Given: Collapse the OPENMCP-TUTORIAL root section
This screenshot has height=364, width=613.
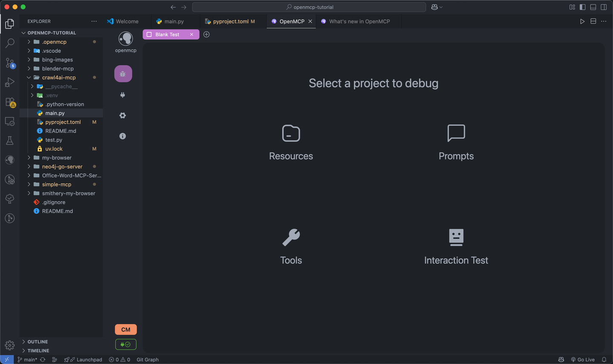Looking at the screenshot, I should [x=61, y=33].
